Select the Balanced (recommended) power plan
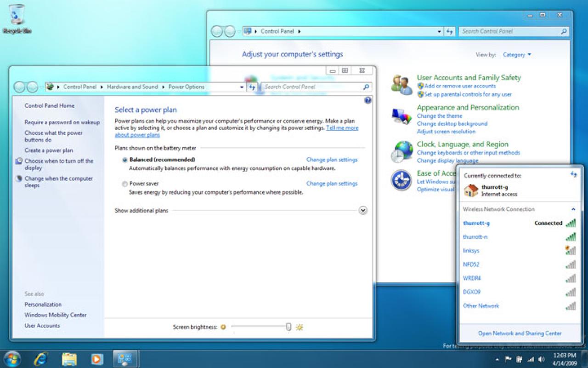The image size is (588, 368). pyautogui.click(x=125, y=160)
